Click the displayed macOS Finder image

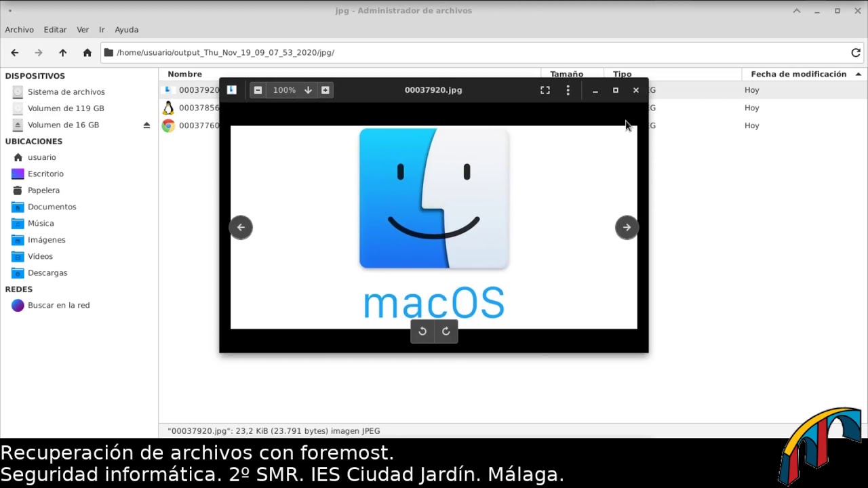pyautogui.click(x=434, y=227)
